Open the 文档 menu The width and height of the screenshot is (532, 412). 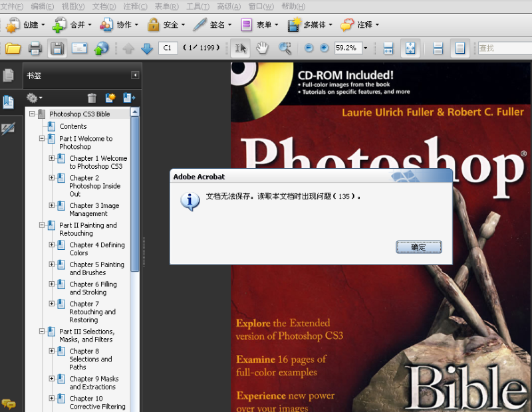(x=104, y=7)
